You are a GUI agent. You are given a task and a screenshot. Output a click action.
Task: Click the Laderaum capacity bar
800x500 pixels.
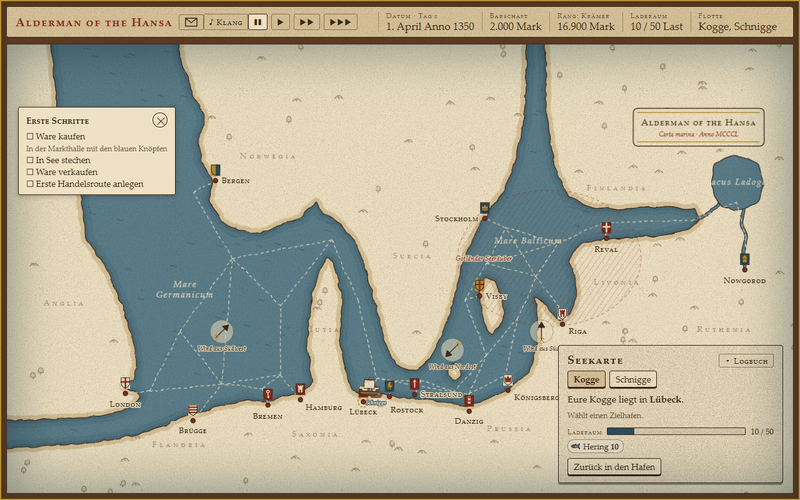coord(676,432)
